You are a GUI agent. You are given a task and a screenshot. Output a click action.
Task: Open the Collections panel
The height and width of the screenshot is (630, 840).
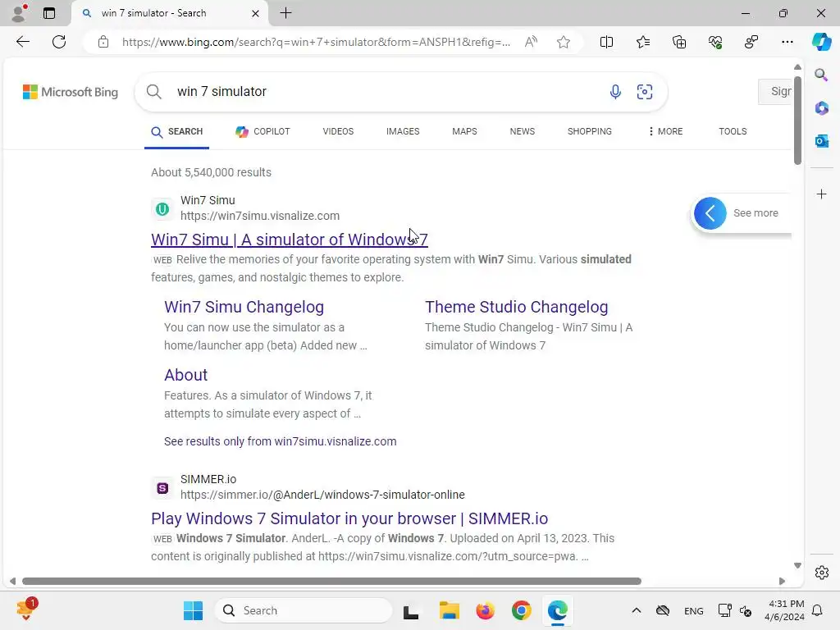tap(679, 42)
